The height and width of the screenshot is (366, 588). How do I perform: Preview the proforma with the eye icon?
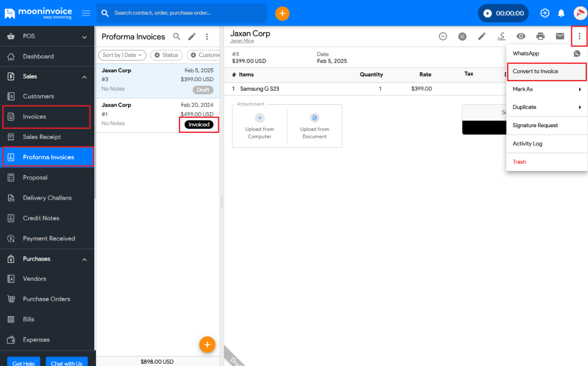(x=521, y=36)
